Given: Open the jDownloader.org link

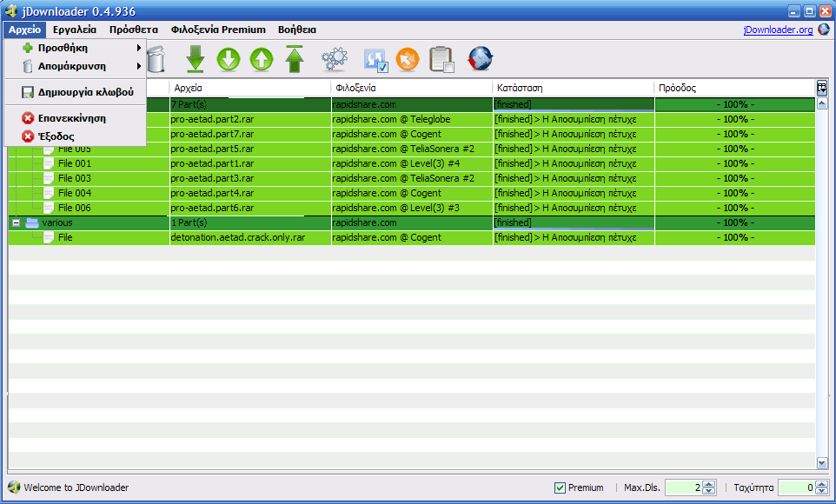Looking at the screenshot, I should tap(778, 30).
